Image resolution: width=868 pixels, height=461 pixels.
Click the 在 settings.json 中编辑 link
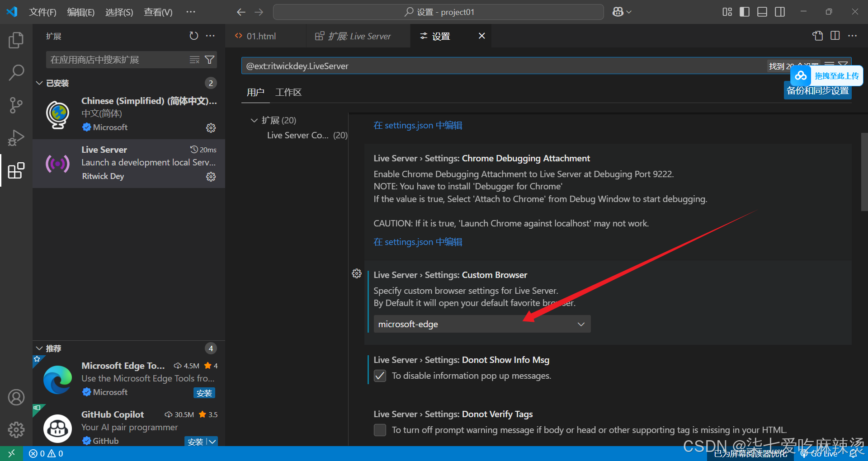click(x=417, y=125)
